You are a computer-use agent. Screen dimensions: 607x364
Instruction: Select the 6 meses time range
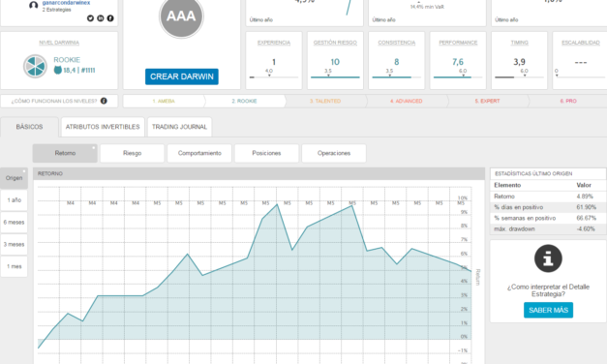(14, 223)
